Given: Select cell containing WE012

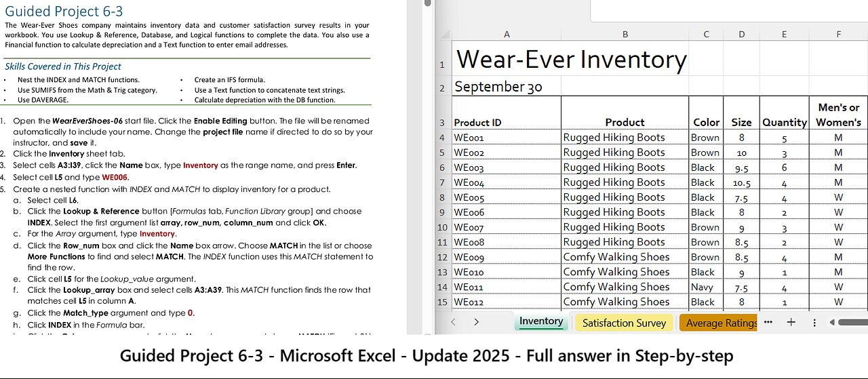Looking at the screenshot, I should point(507,302).
